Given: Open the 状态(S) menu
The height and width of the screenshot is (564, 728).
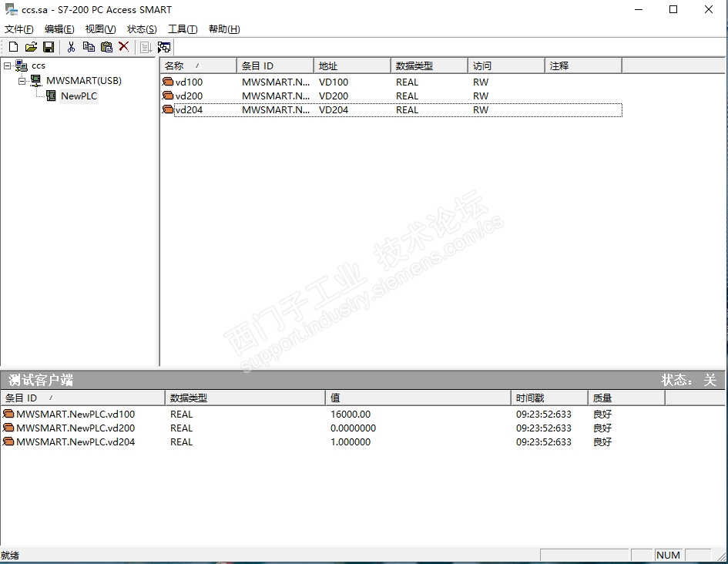Looking at the screenshot, I should point(142,29).
